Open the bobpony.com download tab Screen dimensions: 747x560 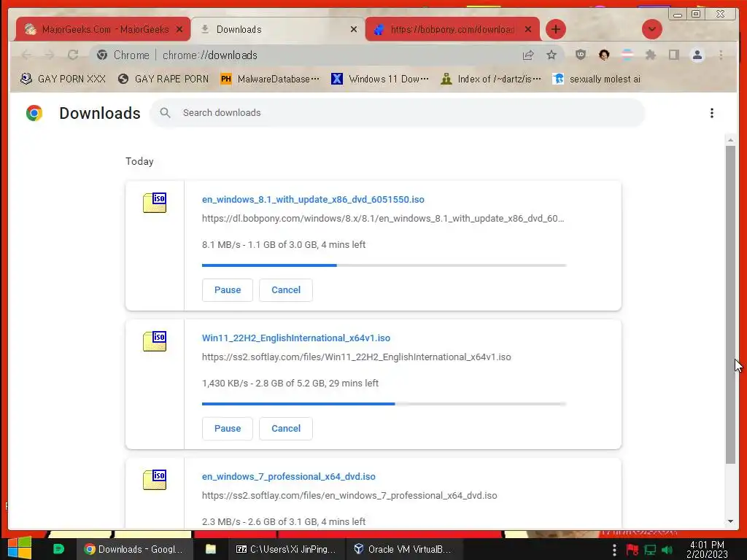[x=452, y=29]
